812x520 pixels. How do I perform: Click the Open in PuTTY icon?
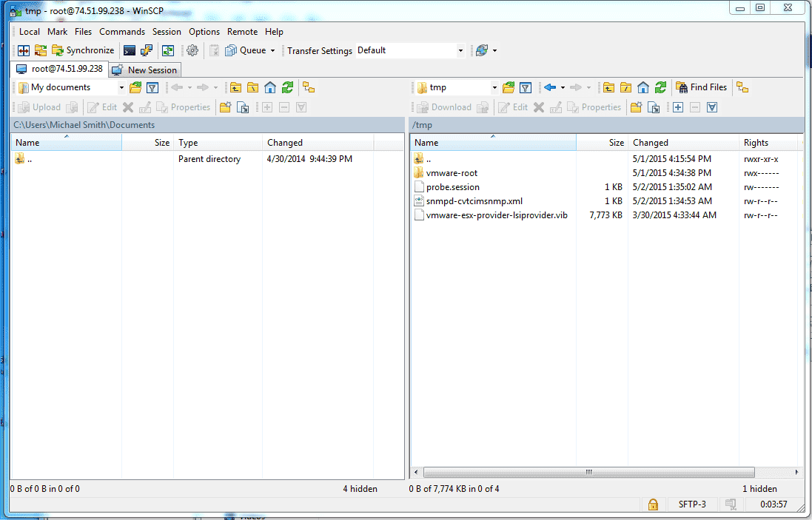(x=147, y=50)
